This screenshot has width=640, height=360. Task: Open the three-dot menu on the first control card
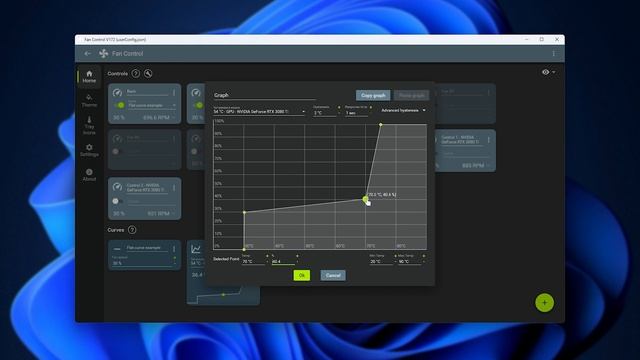(x=174, y=93)
